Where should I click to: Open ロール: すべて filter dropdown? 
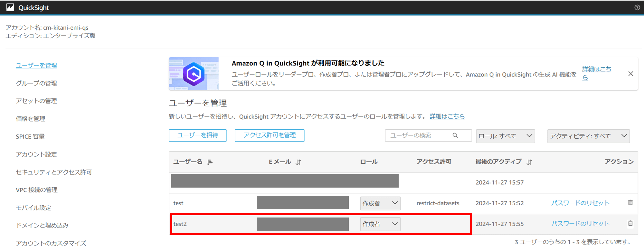click(506, 136)
